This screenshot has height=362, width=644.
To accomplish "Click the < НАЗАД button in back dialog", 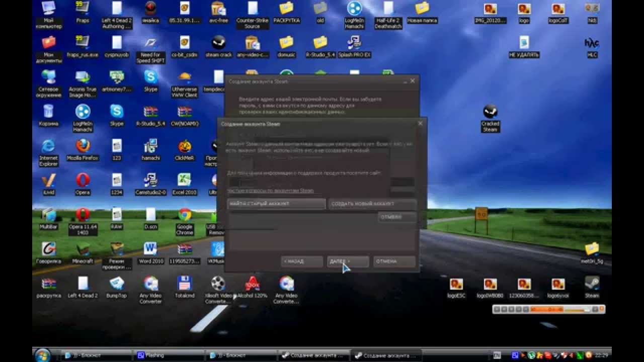I will 302,261.
